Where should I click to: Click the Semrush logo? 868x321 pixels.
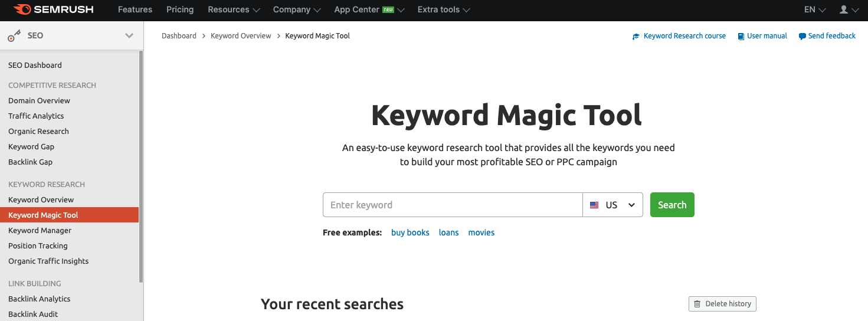coord(53,9)
